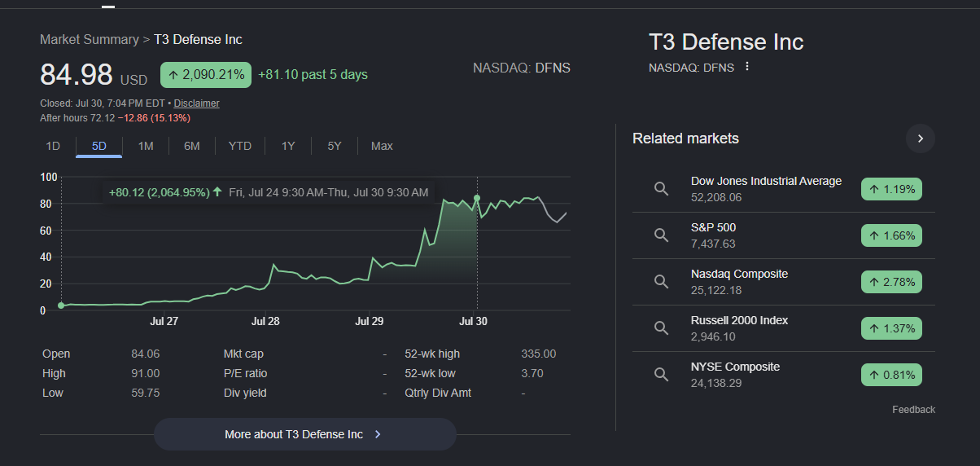This screenshot has height=466, width=980.
Task: Click the chart start point marker dot
Action: (61, 306)
